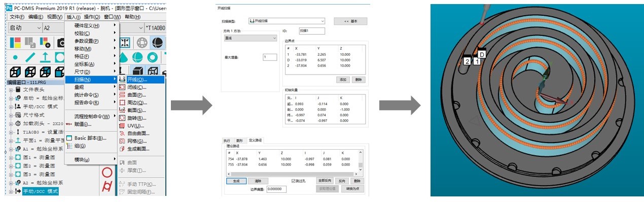Expand the 文件表头 tree node
The width and height of the screenshot is (644, 202).
pos(11,90)
